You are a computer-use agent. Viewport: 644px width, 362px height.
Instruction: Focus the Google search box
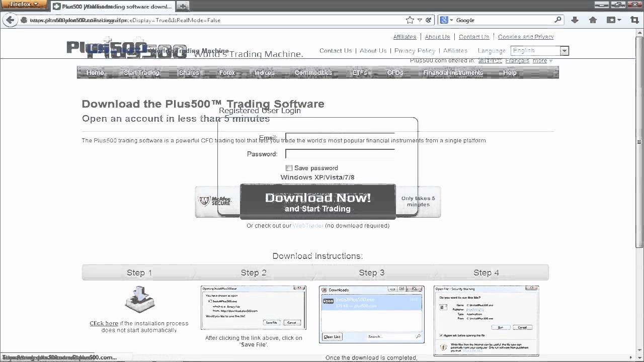pos(503,20)
